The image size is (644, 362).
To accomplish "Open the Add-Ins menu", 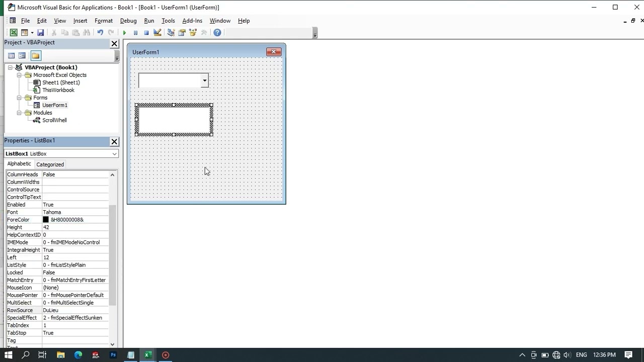I will 192,21.
